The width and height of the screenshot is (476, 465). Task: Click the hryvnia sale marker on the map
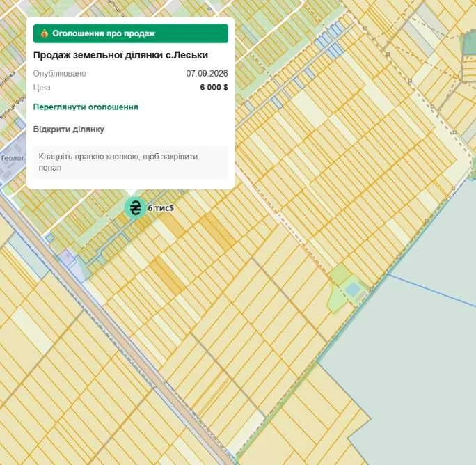pos(135,207)
